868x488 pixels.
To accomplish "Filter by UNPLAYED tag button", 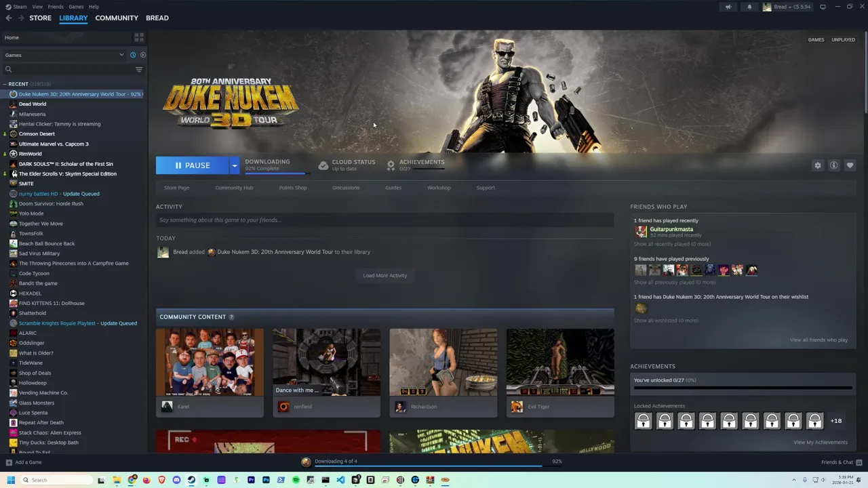I will [x=843, y=39].
